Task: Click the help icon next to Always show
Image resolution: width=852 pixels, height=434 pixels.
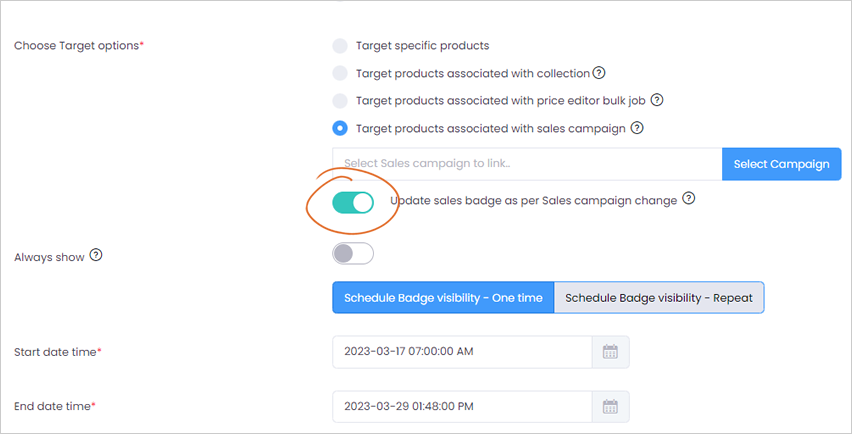Action: [96, 255]
